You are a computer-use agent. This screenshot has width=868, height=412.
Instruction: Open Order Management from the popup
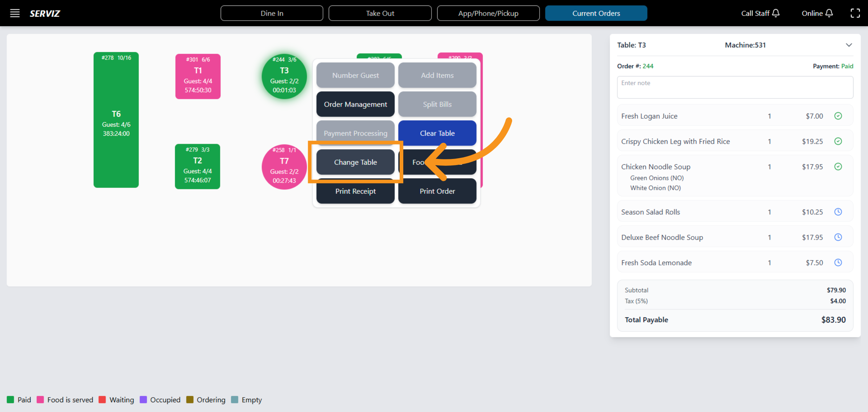[355, 104]
